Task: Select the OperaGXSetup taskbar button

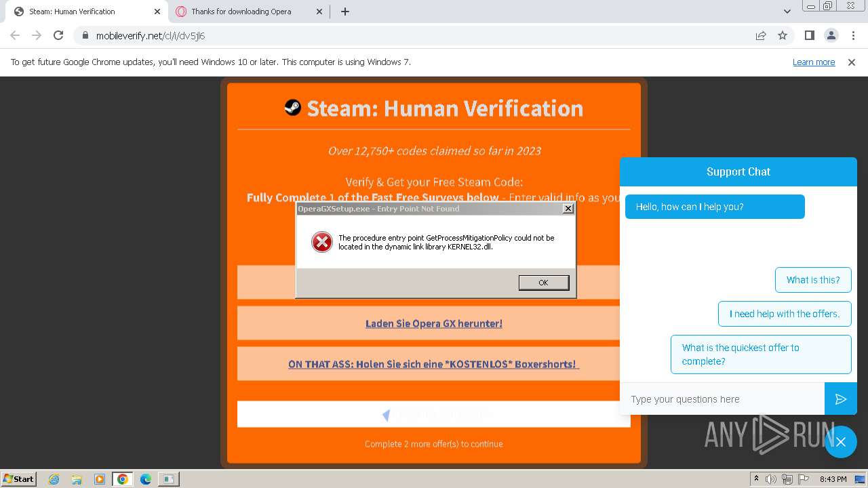Action: tap(168, 479)
